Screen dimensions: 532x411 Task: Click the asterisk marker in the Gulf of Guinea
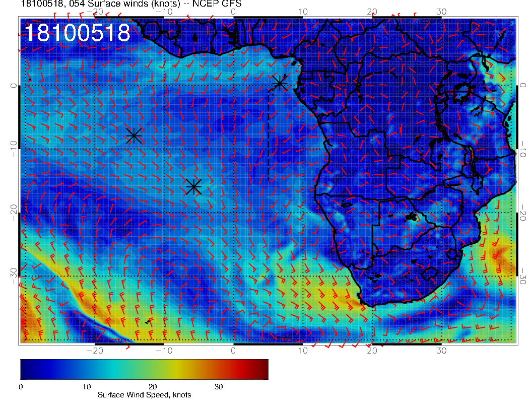tap(280, 83)
